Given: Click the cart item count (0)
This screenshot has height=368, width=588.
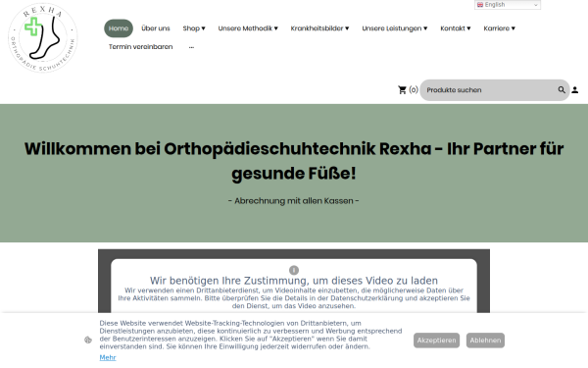Looking at the screenshot, I should 414,90.
